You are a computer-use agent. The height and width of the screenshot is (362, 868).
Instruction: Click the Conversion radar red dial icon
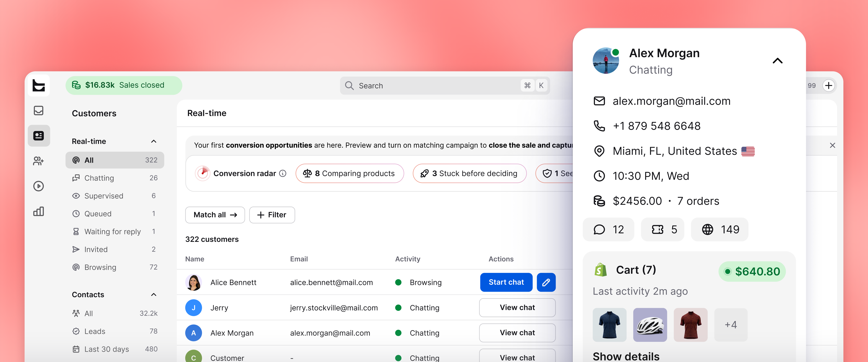202,173
